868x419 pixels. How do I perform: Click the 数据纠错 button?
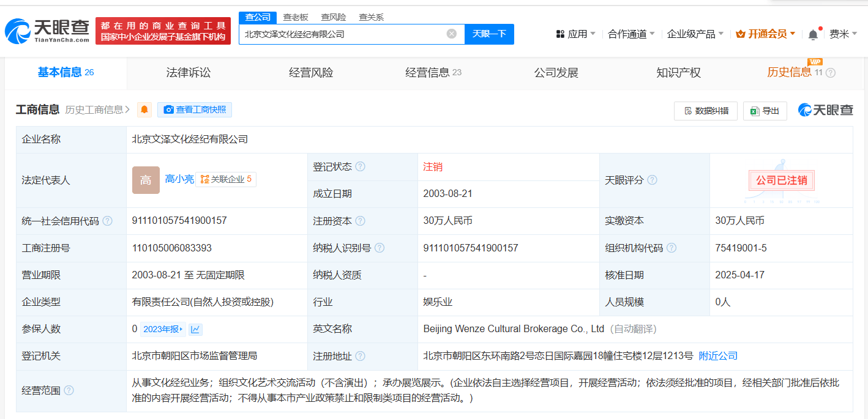pos(706,111)
